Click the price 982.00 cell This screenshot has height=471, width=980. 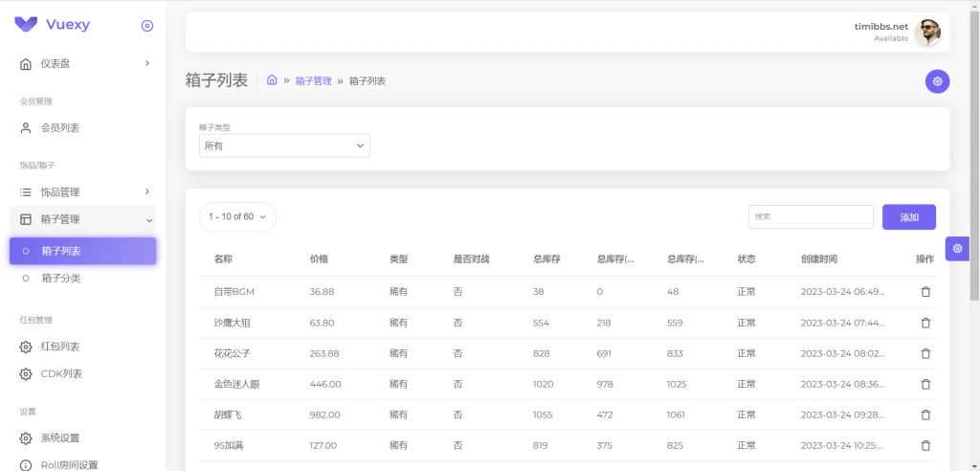point(324,415)
